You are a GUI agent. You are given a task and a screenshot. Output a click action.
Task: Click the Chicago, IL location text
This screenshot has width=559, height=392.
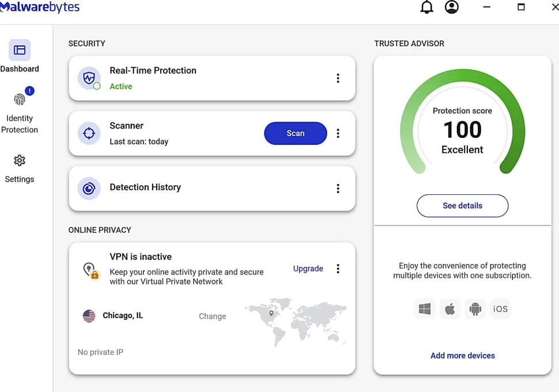pos(123,316)
